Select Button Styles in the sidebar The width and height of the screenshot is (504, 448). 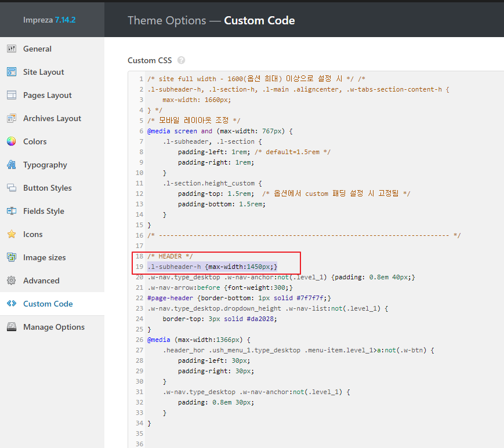[x=52, y=188]
